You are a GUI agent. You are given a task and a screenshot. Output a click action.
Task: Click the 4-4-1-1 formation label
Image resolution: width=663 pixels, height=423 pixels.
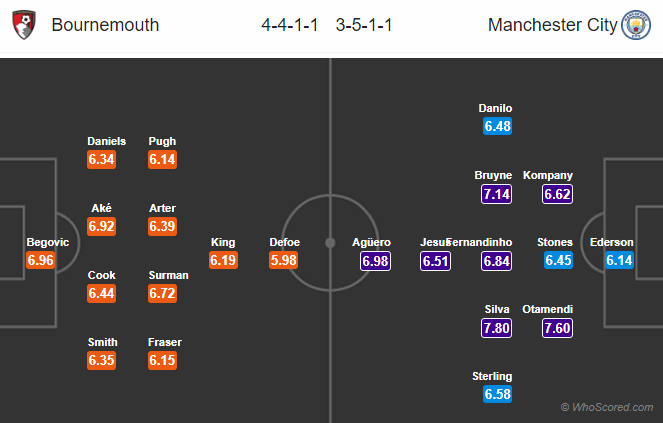click(x=290, y=25)
